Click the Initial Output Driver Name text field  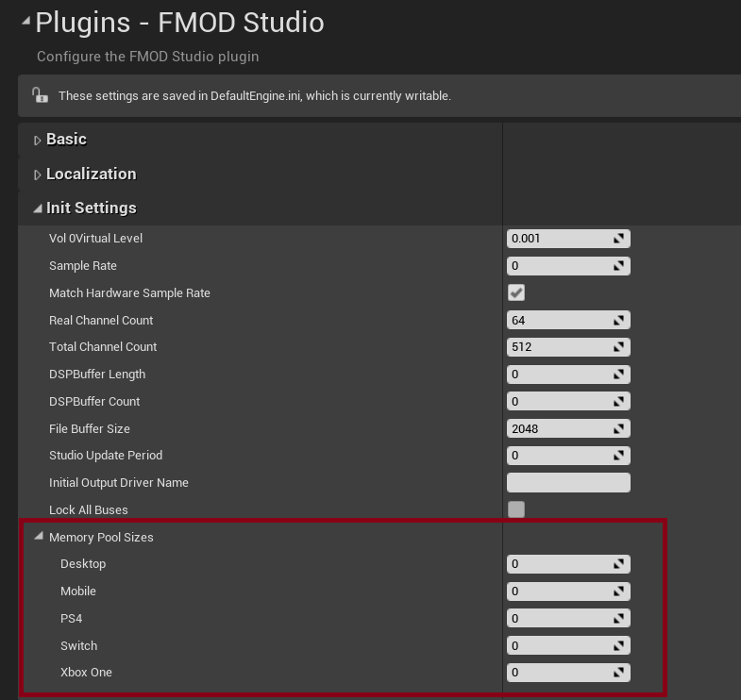(568, 483)
